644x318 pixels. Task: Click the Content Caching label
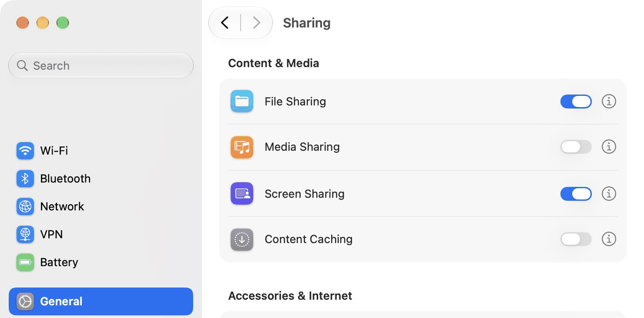tap(309, 239)
